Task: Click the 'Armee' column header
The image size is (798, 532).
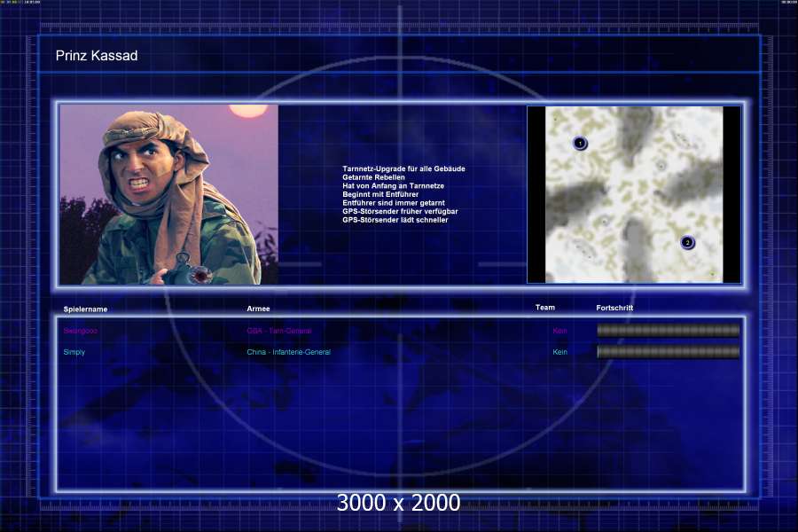Action: tap(259, 309)
